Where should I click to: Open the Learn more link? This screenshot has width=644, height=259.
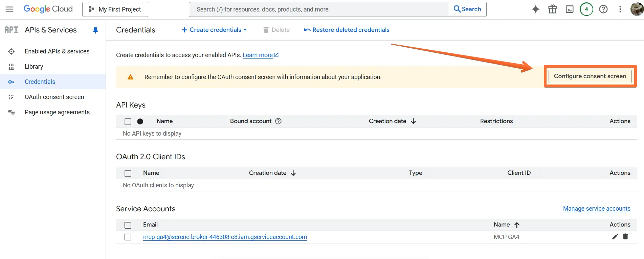pos(261,55)
